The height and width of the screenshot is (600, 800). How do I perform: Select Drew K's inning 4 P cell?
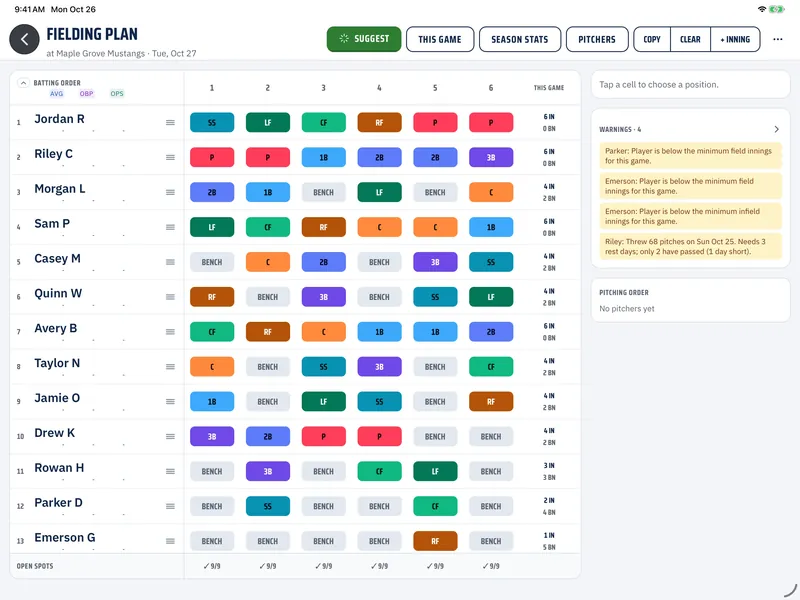coord(379,436)
